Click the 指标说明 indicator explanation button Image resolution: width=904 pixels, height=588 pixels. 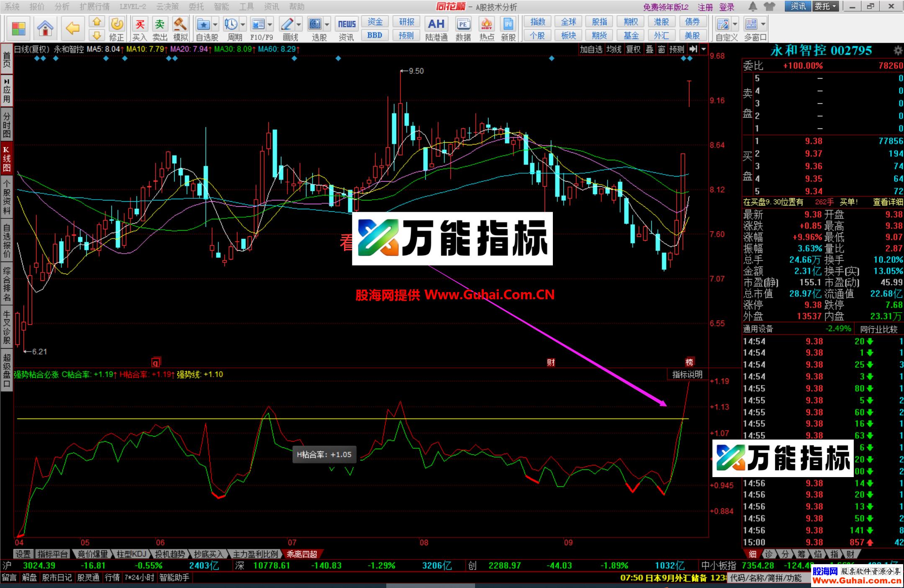[688, 375]
